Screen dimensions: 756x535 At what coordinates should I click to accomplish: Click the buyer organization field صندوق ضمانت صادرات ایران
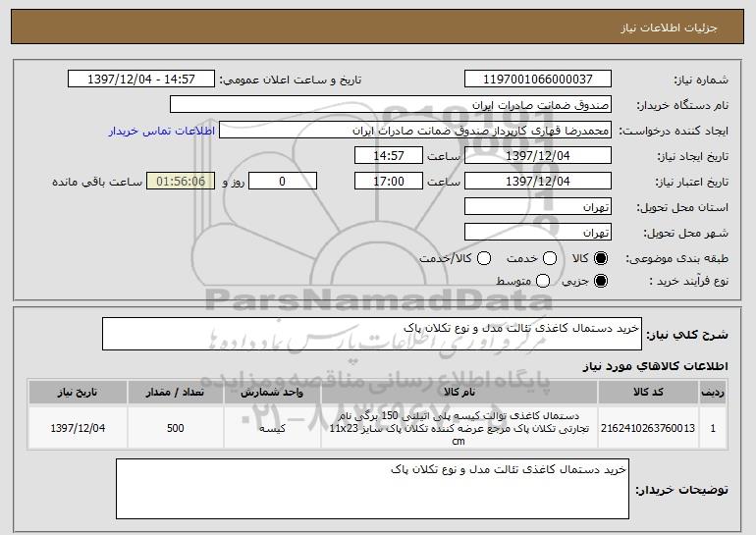(x=391, y=105)
